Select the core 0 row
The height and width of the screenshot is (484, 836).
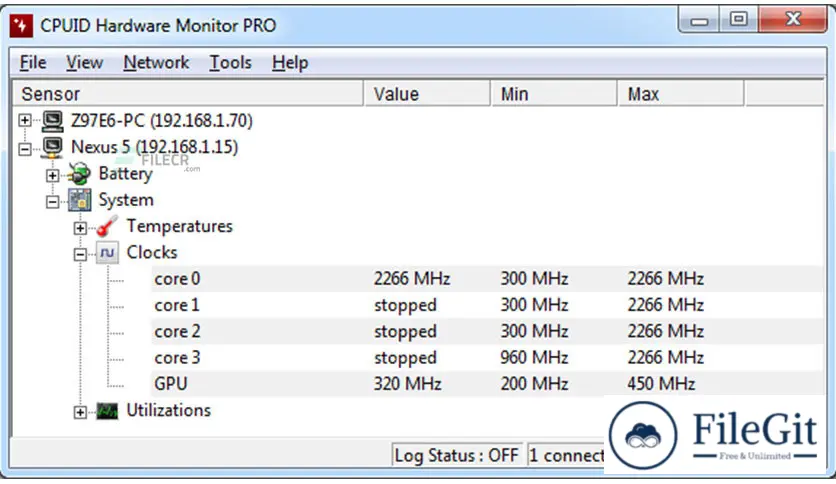coord(487,279)
